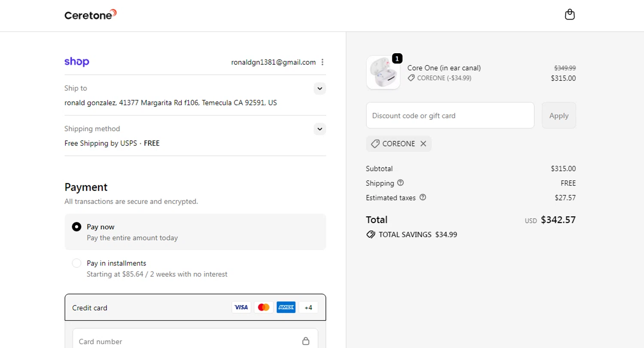This screenshot has height=348, width=644.
Task: Show the +4 more card types
Action: [308, 307]
